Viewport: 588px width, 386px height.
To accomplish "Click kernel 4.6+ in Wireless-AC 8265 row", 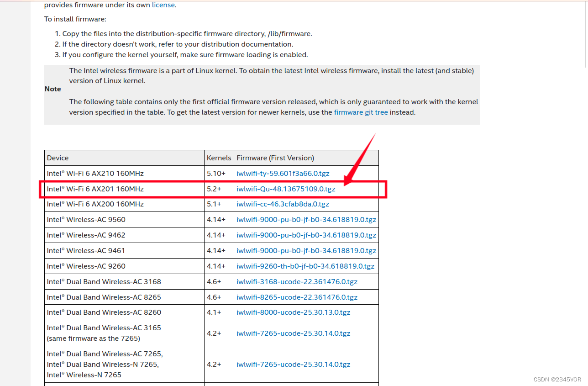I will pyautogui.click(x=219, y=297).
